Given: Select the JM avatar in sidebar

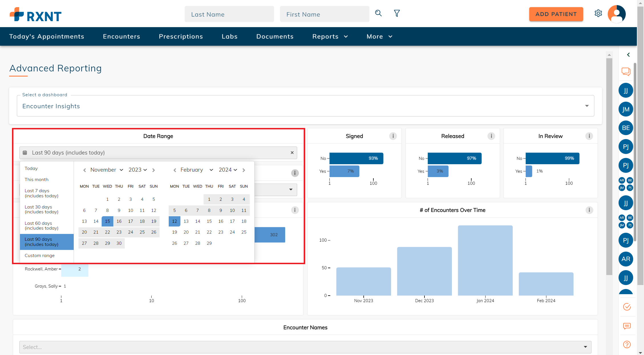Looking at the screenshot, I should [626, 109].
